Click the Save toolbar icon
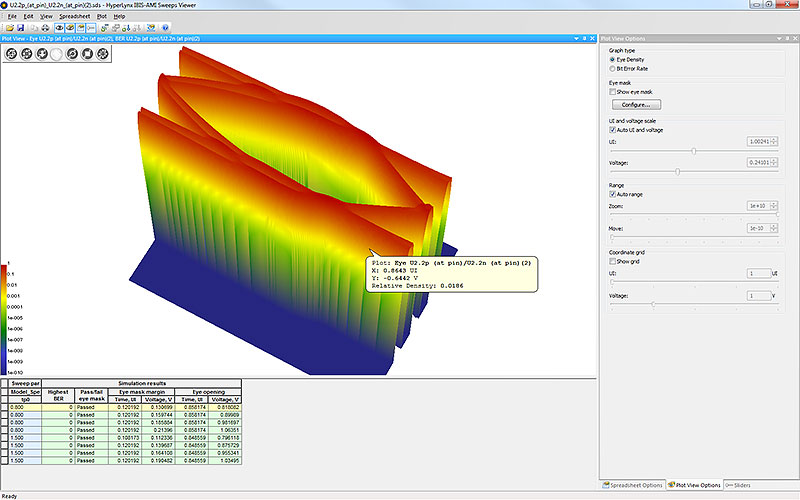The width and height of the screenshot is (800, 500). coord(21,27)
